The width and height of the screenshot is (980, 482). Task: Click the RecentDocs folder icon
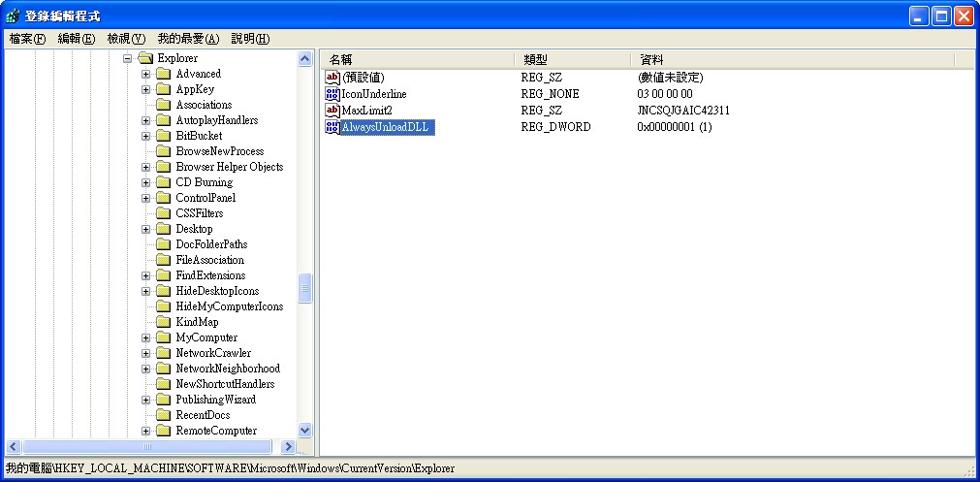163,415
